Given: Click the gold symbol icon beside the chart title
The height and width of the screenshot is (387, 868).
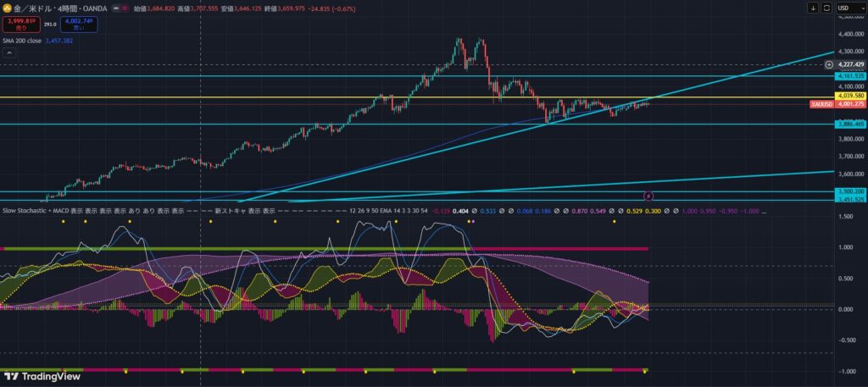Looking at the screenshot, I should pos(7,8).
